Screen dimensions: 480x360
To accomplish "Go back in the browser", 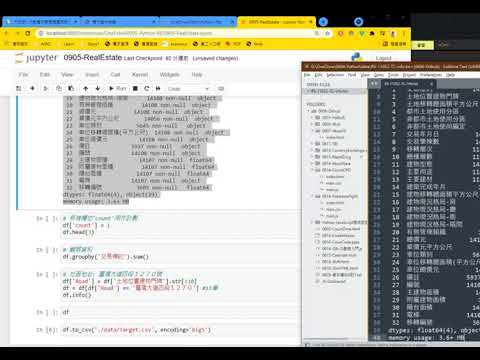I will pyautogui.click(x=6, y=33).
